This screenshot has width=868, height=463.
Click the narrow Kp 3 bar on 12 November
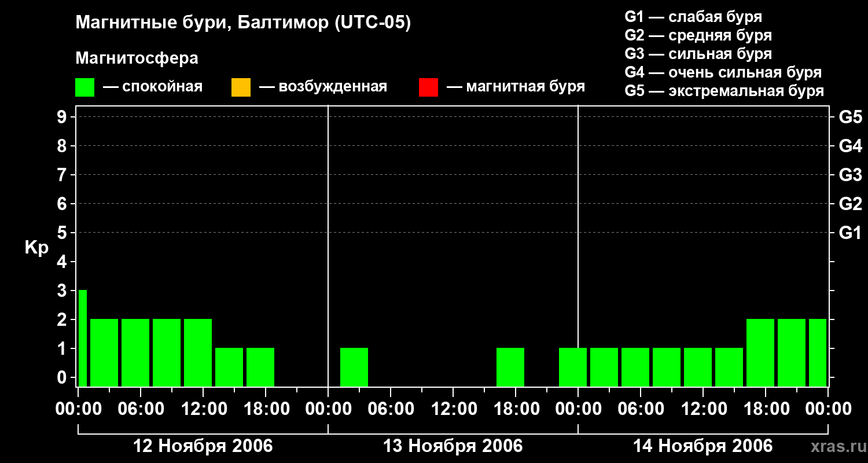83,338
